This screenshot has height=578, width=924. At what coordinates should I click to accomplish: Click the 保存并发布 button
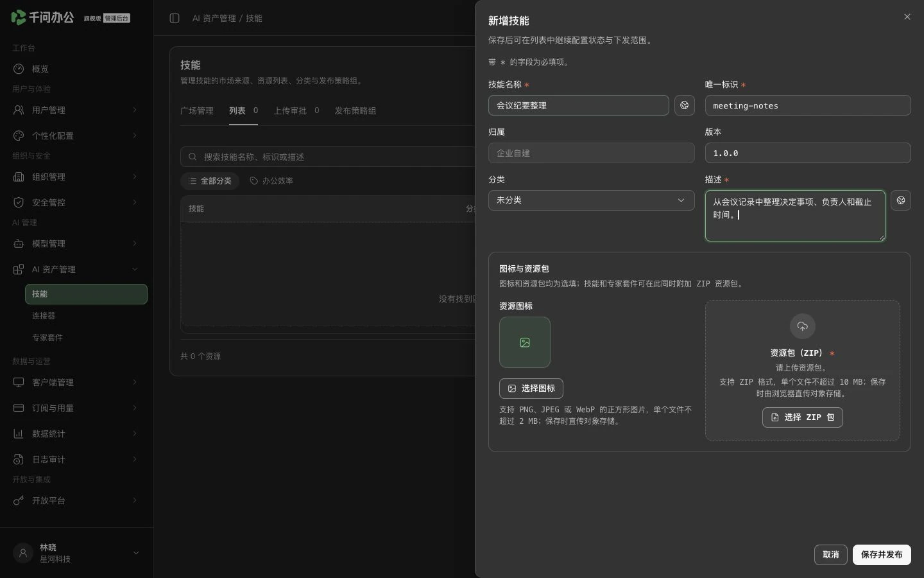pos(882,555)
